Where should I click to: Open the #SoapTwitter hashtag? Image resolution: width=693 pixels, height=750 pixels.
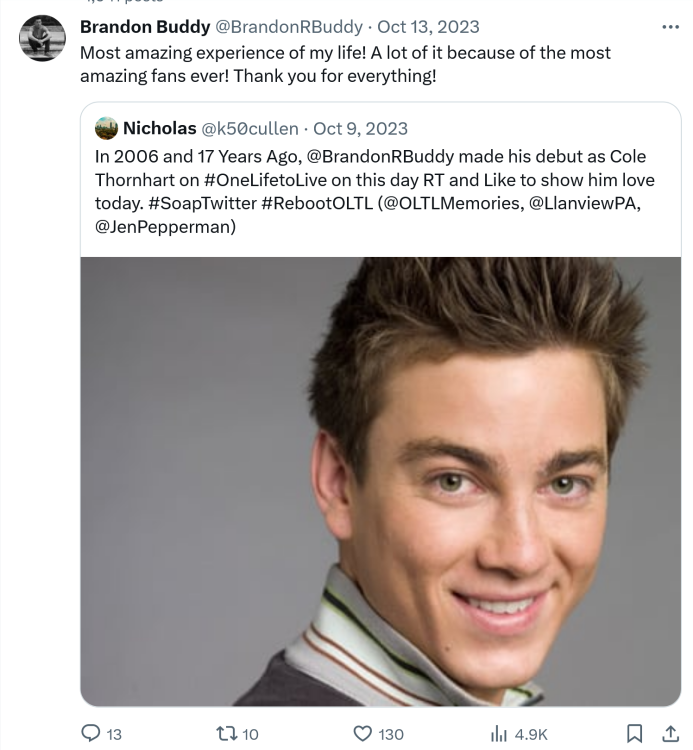point(212,204)
